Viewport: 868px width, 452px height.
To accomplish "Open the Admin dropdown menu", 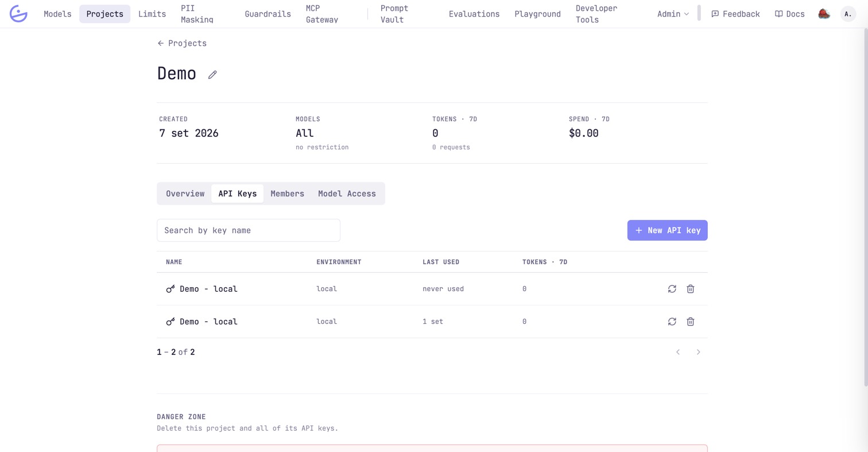I will point(673,14).
